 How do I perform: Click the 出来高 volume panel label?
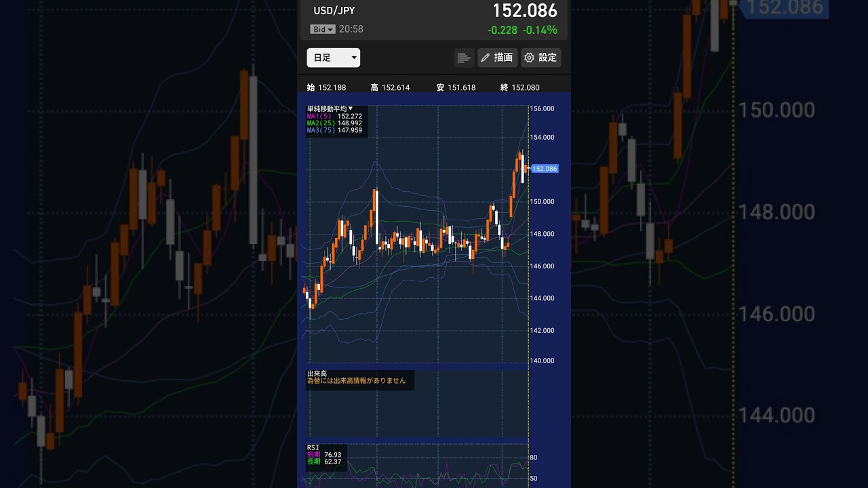pos(315,373)
